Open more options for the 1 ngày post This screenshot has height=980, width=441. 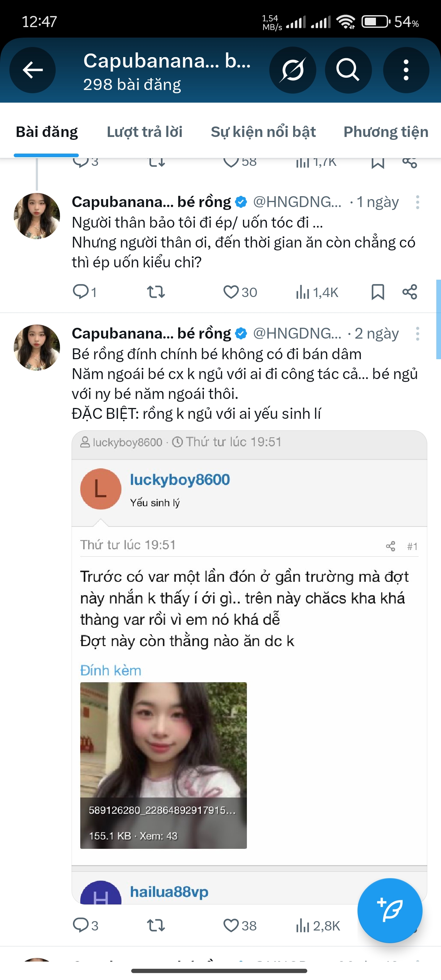(418, 202)
